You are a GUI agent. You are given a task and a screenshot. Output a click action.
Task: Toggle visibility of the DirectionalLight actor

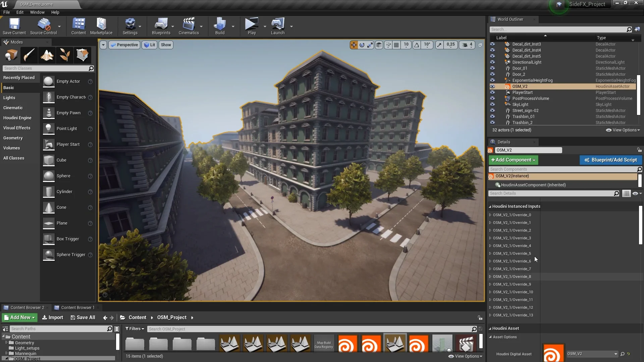click(492, 62)
